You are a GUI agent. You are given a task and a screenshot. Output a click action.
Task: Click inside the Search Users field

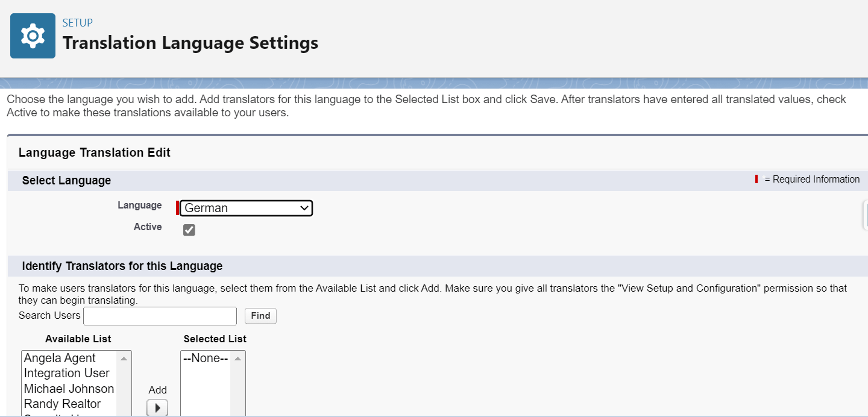tap(160, 315)
